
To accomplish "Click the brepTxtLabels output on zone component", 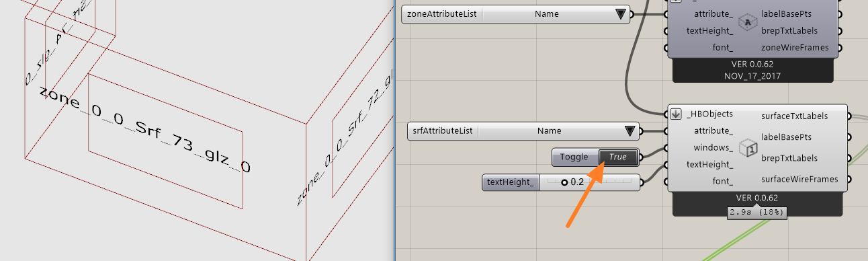I will (789, 31).
